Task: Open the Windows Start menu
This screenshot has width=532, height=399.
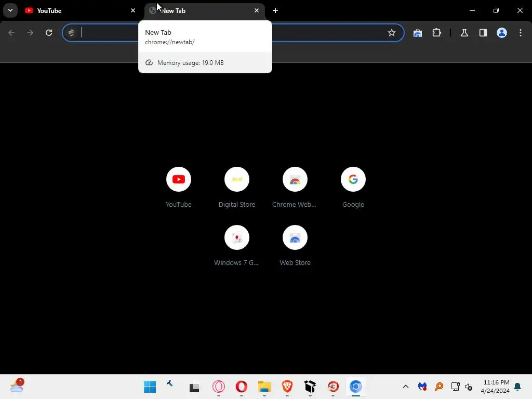Action: 150,387
